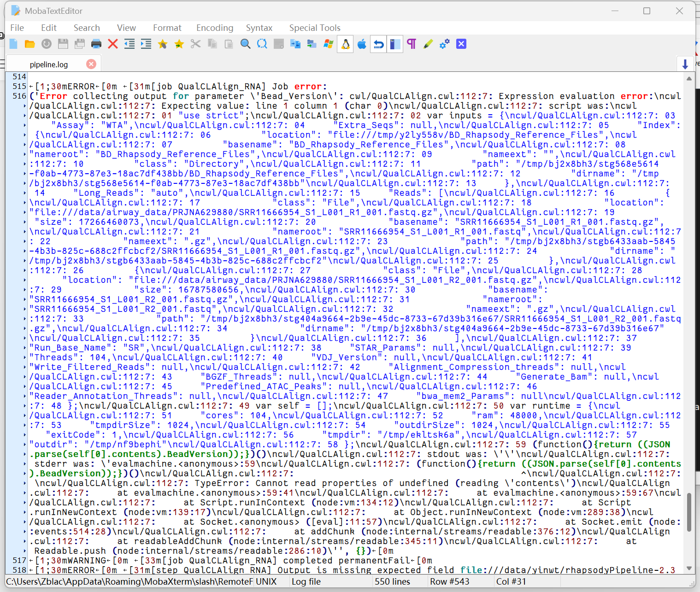Click line number 516 in the gutter

coord(19,96)
